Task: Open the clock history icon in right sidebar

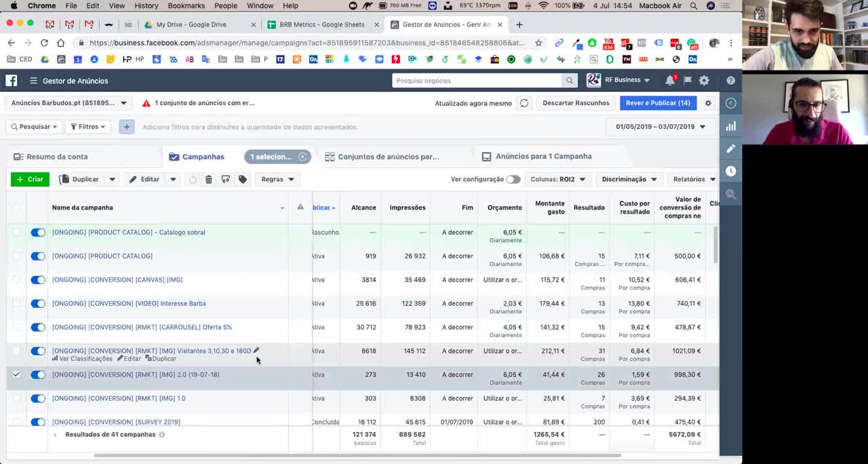Action: (x=730, y=171)
